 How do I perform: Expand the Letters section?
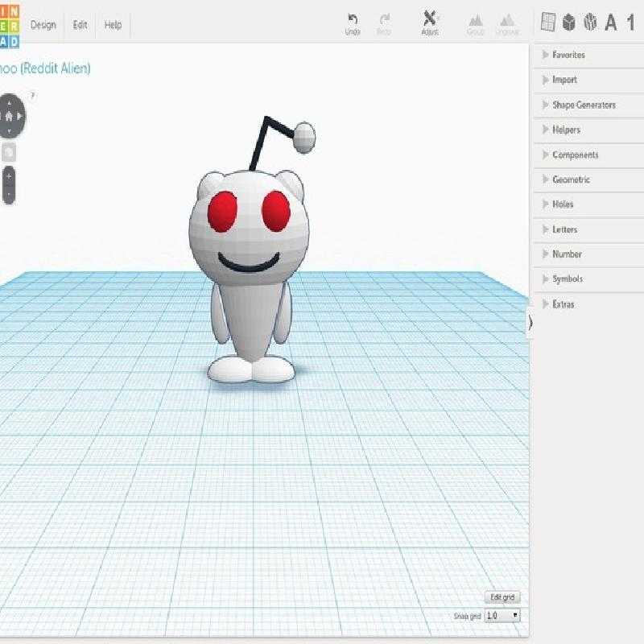pos(589,229)
